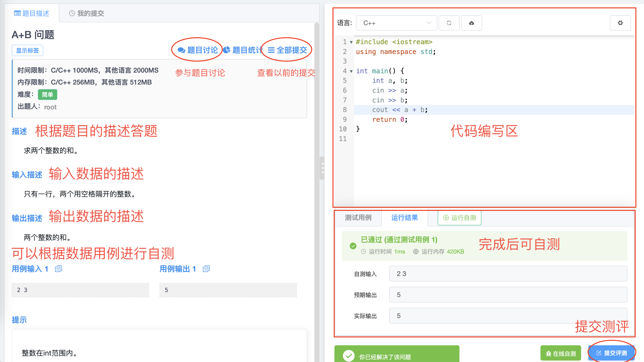Click the cloud upload code icon

tap(471, 23)
